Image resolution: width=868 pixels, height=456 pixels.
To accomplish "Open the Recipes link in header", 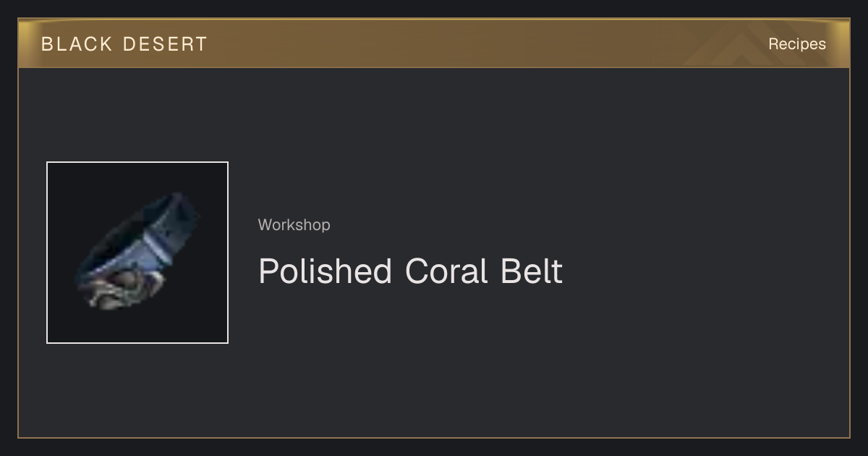I will (x=797, y=43).
